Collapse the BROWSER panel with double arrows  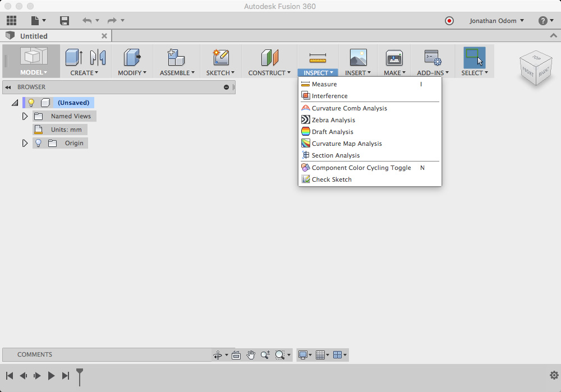8,87
